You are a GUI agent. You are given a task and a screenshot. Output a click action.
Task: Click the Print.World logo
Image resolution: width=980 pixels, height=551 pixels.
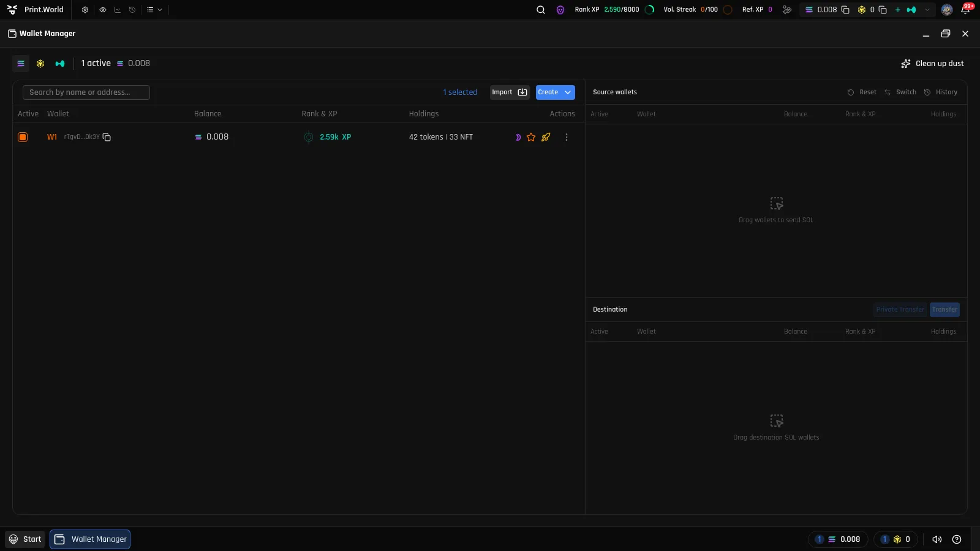35,10
